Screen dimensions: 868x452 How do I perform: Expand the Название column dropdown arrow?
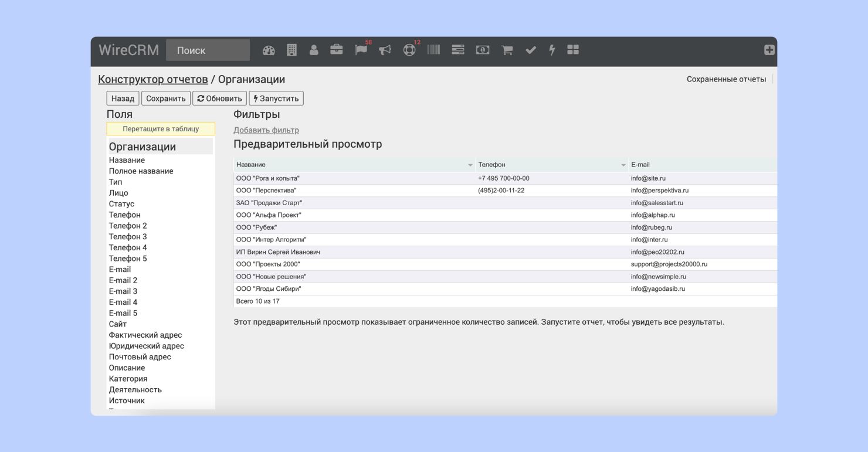coord(470,165)
